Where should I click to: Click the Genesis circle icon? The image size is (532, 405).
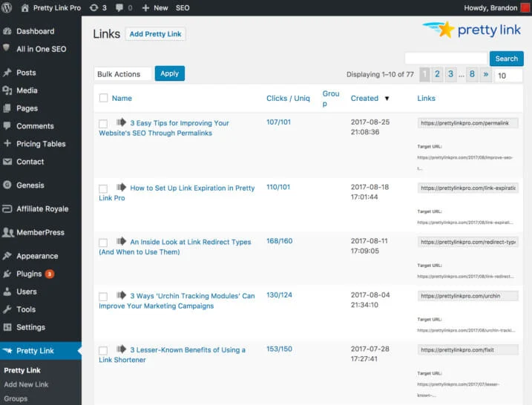7,185
